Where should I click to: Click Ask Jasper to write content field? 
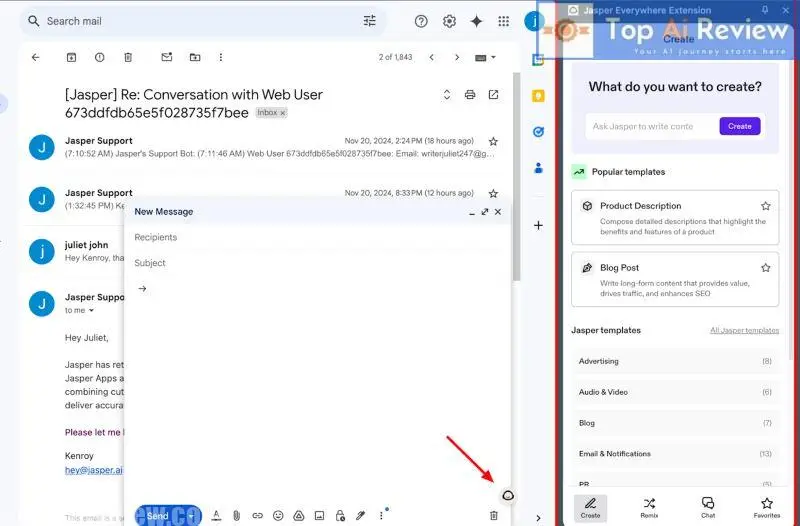pos(652,126)
